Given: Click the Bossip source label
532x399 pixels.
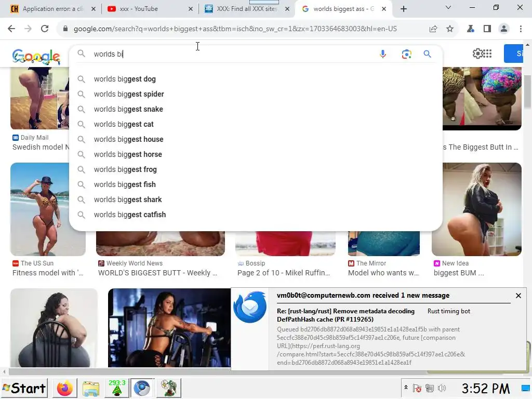Looking at the screenshot, I should tap(251, 263).
